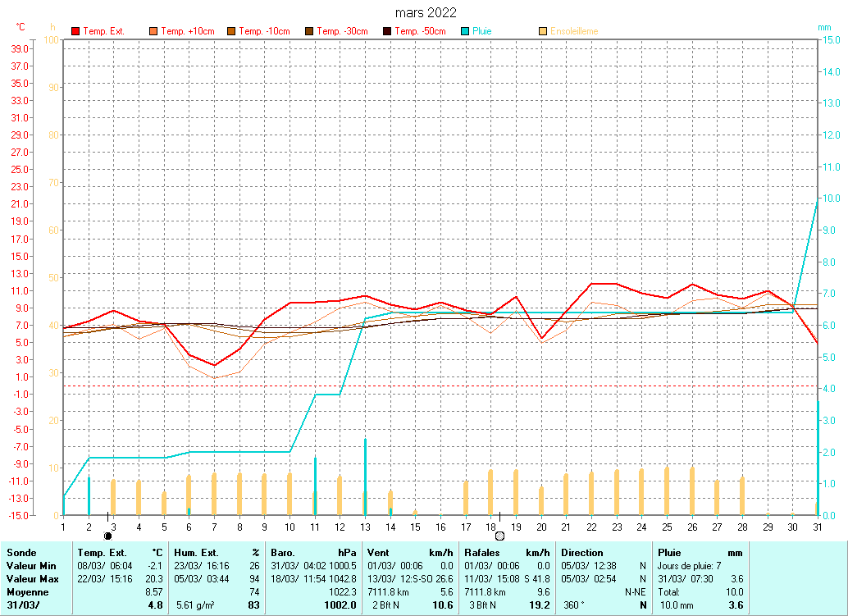848x616 pixels.
Task: Click the red Temp. Ext. legend square
Action: [75, 31]
